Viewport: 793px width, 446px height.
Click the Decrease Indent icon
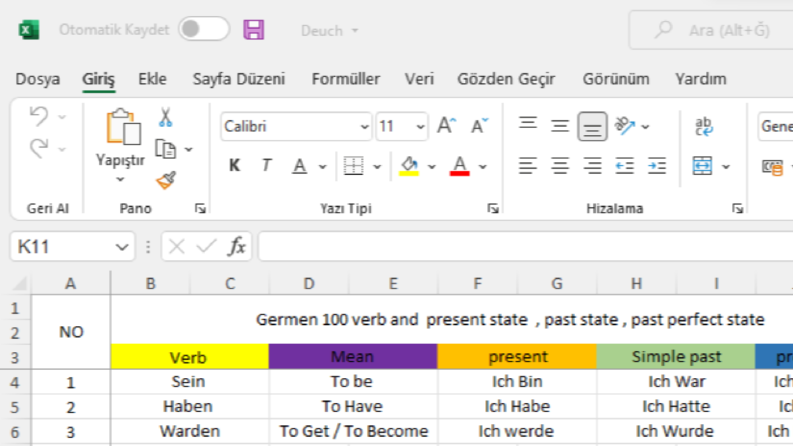(625, 166)
